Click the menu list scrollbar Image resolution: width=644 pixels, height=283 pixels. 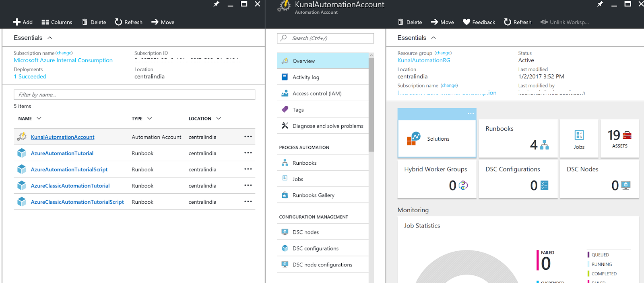click(x=371, y=105)
